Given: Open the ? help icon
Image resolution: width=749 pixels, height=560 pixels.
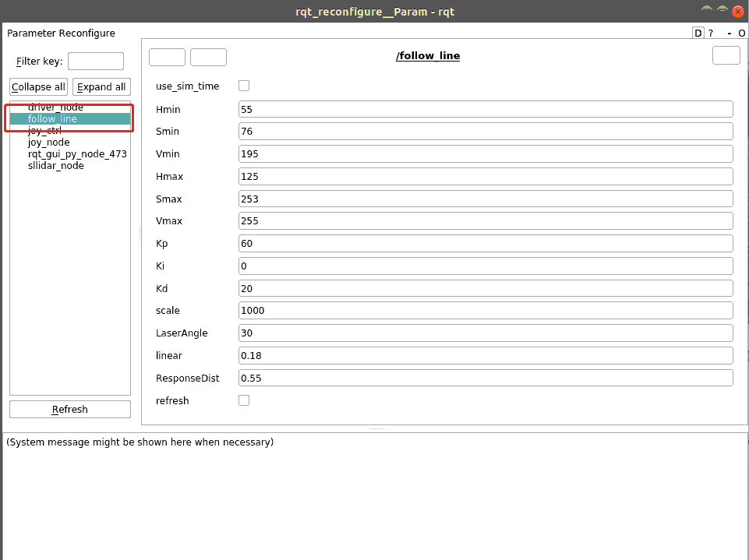Looking at the screenshot, I should pyautogui.click(x=711, y=33).
